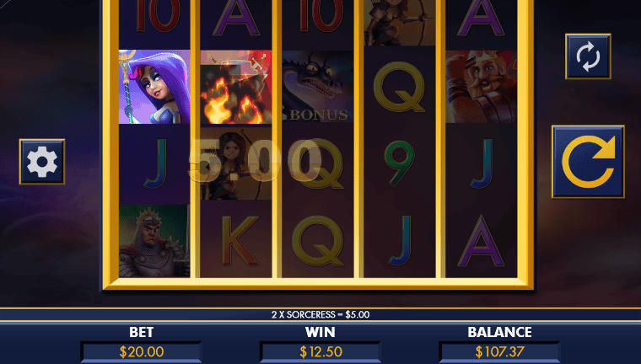Open the settings gear button

42,162
